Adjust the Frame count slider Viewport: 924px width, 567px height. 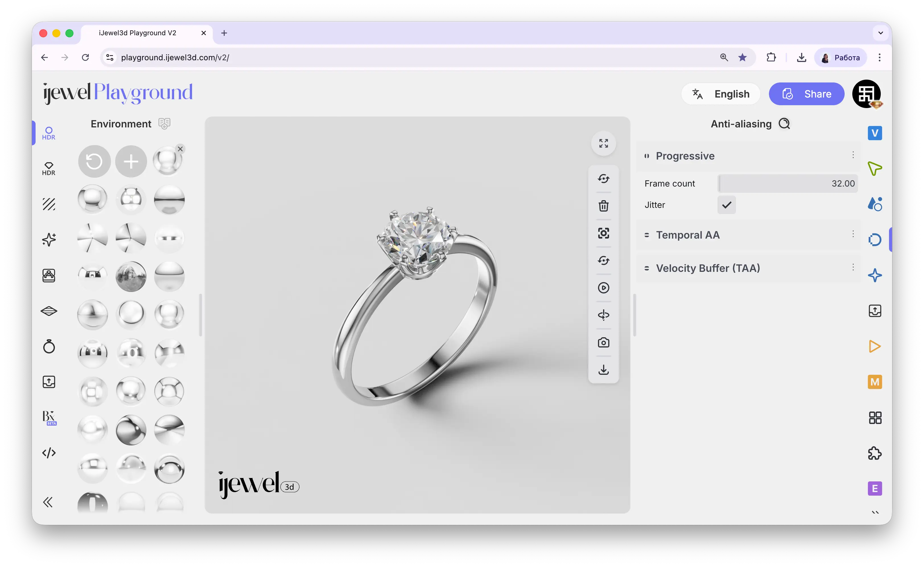pos(787,183)
